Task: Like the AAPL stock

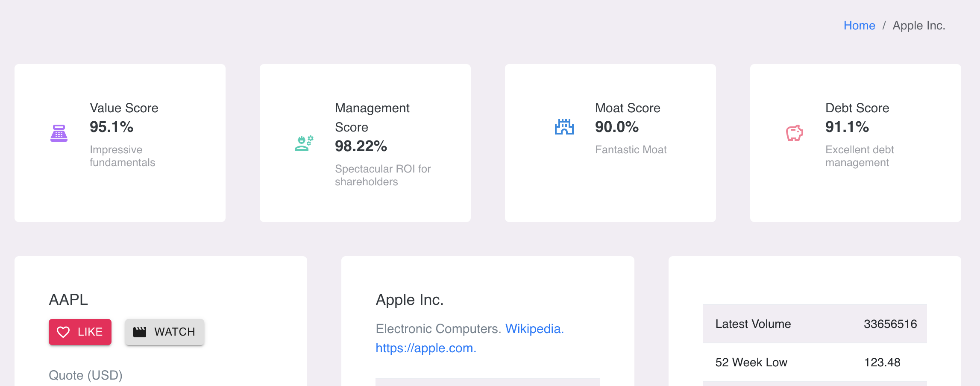Action: [x=80, y=332]
